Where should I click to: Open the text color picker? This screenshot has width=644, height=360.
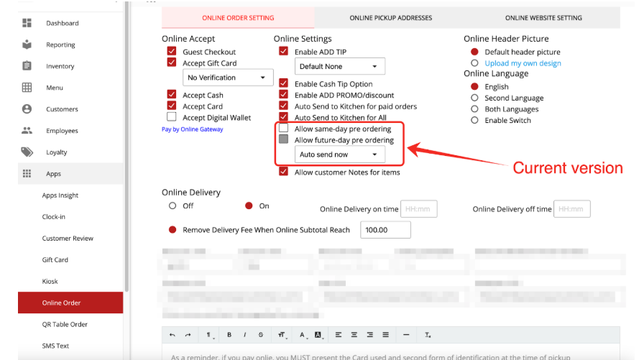coord(303,335)
